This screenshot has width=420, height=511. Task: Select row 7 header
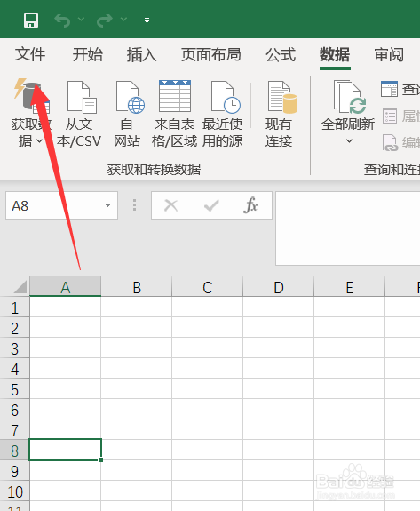coord(14,430)
